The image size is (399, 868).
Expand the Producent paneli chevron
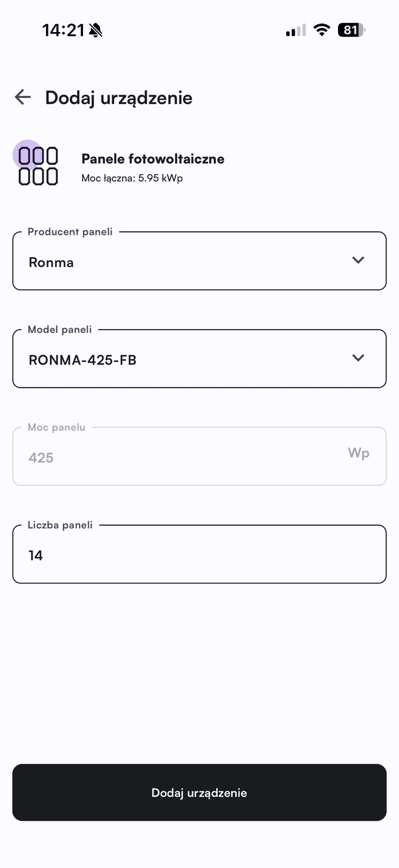359,260
